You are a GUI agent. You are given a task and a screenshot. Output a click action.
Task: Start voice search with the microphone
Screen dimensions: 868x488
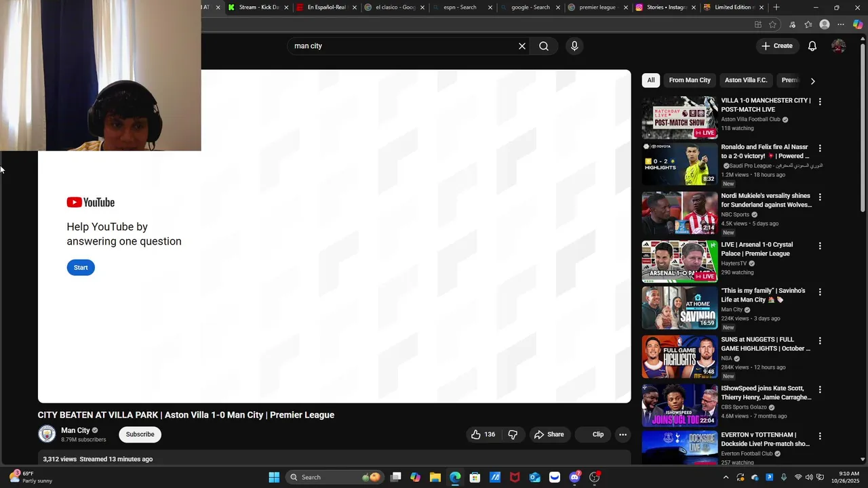574,46
